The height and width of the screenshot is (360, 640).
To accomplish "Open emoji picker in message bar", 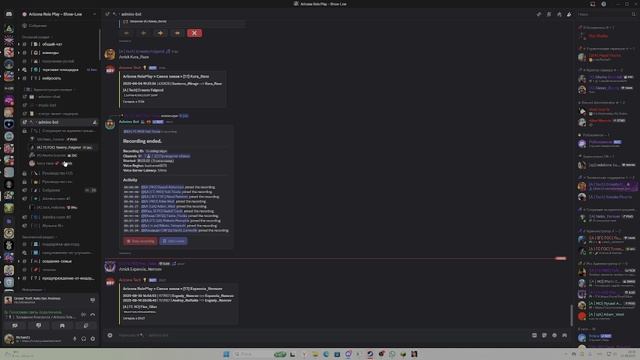I will click(554, 335).
